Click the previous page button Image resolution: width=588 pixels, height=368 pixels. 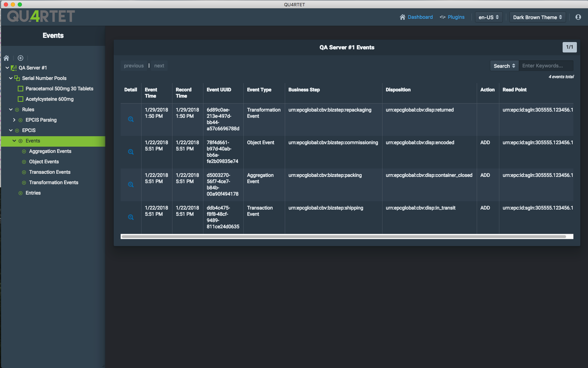[x=134, y=66]
